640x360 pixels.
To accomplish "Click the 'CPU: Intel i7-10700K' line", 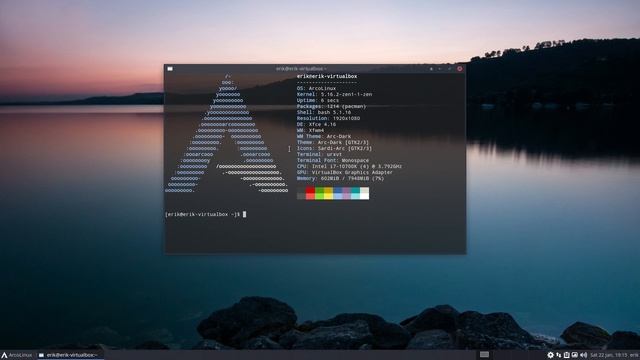I will tap(349, 167).
